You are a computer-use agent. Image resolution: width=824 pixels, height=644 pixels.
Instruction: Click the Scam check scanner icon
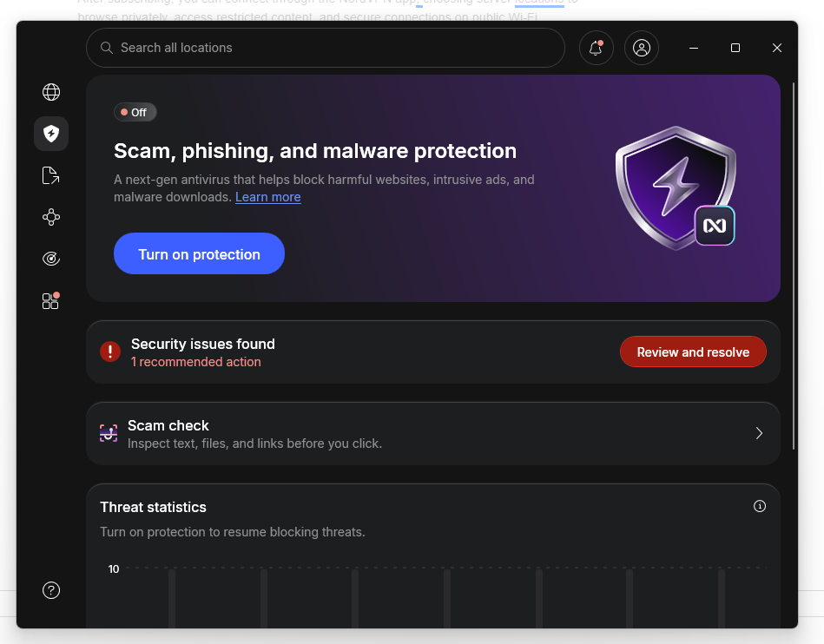coord(109,433)
